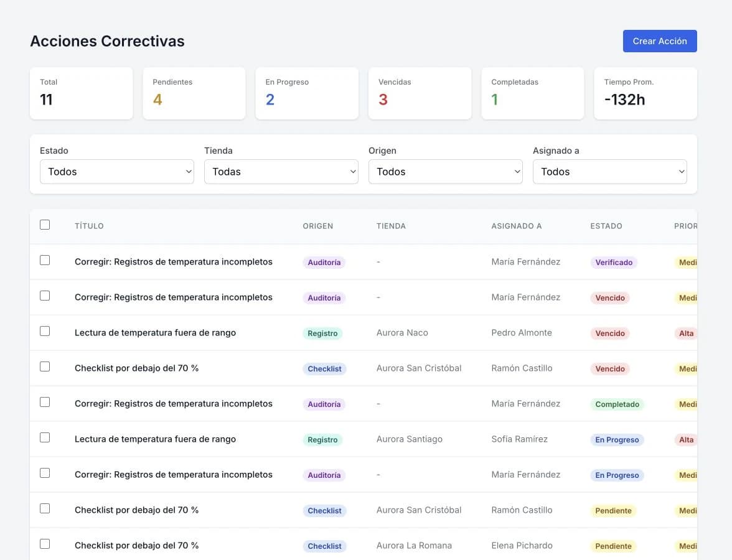Click Pendiente badge in Elena Pichardo's row
Image resolution: width=732 pixels, height=560 pixels.
(x=613, y=546)
